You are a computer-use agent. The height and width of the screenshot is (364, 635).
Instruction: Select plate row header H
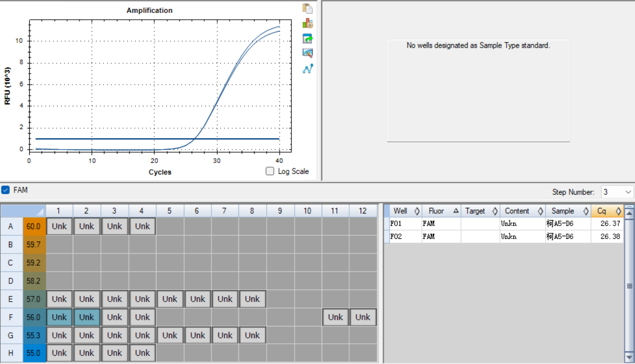pyautogui.click(x=11, y=353)
